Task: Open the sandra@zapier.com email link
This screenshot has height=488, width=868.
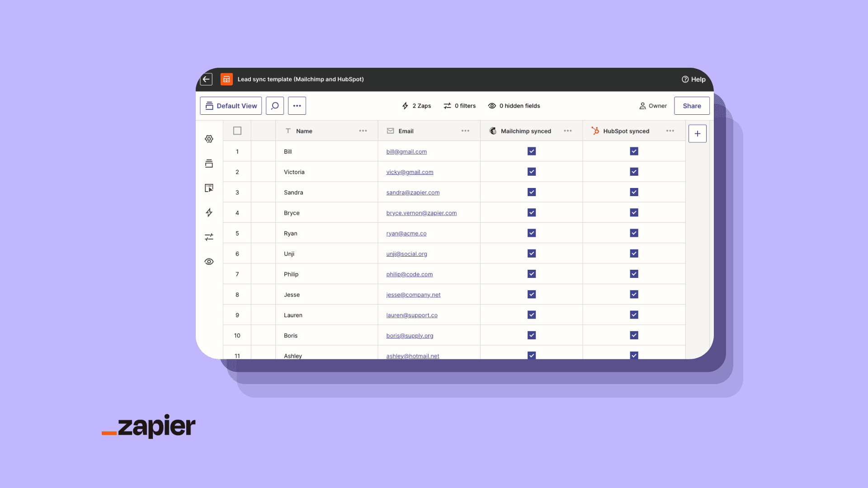Action: point(413,192)
